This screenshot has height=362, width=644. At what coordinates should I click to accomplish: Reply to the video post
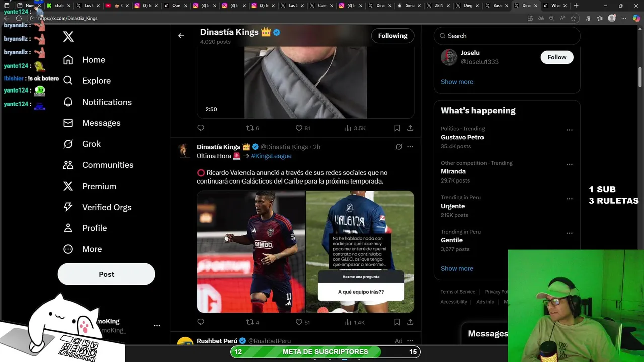[x=201, y=128]
